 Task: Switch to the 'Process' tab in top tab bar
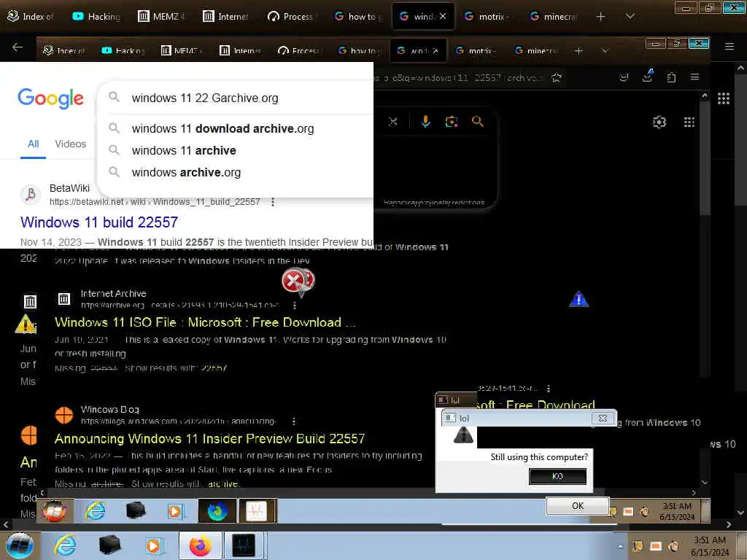pyautogui.click(x=290, y=16)
